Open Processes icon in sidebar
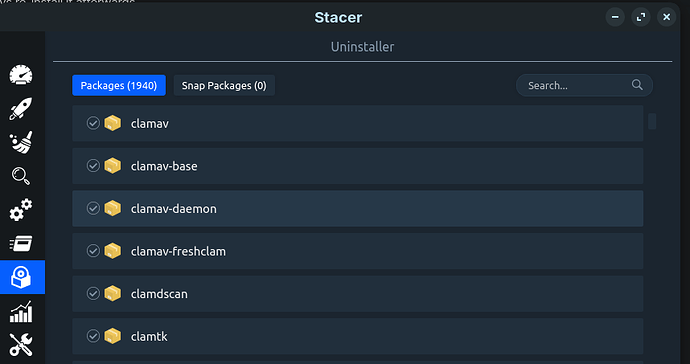690x364 pixels. 21,243
